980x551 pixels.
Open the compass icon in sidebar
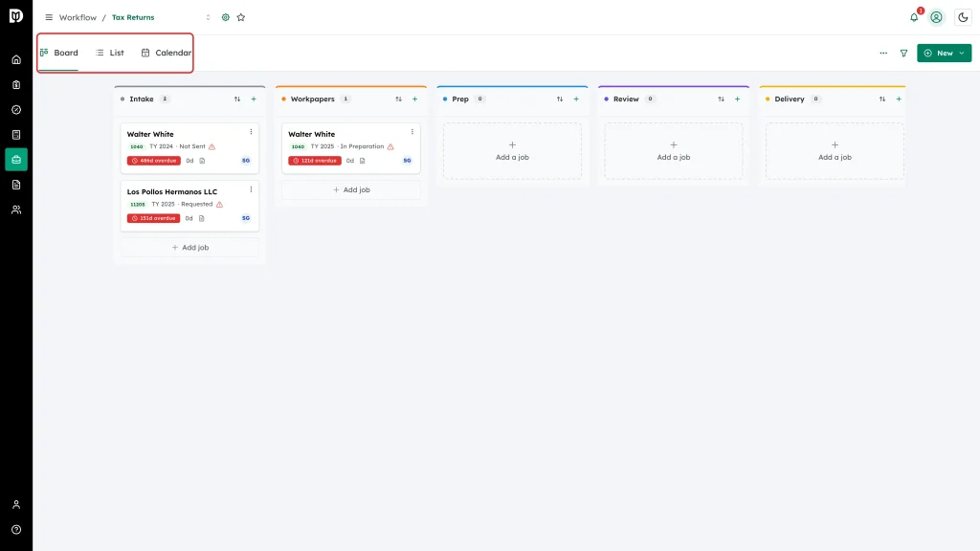tap(16, 110)
